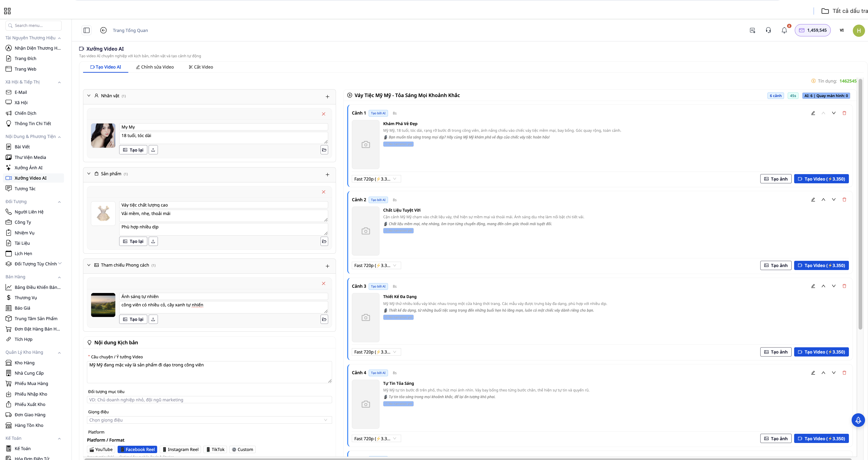This screenshot has width=868, height=460.
Task: Open folder icon in Ánh sáng tự nhiên card
Action: pyautogui.click(x=324, y=319)
